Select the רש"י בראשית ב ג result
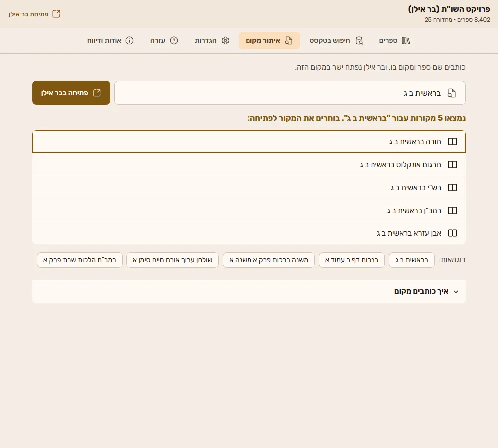This screenshot has height=448, width=498. 249,187
